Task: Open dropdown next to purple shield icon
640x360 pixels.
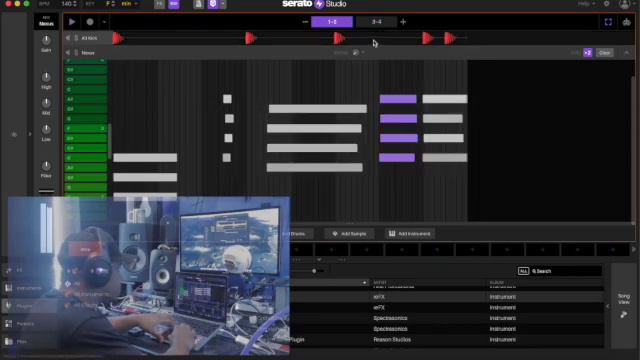Action: pos(223,4)
